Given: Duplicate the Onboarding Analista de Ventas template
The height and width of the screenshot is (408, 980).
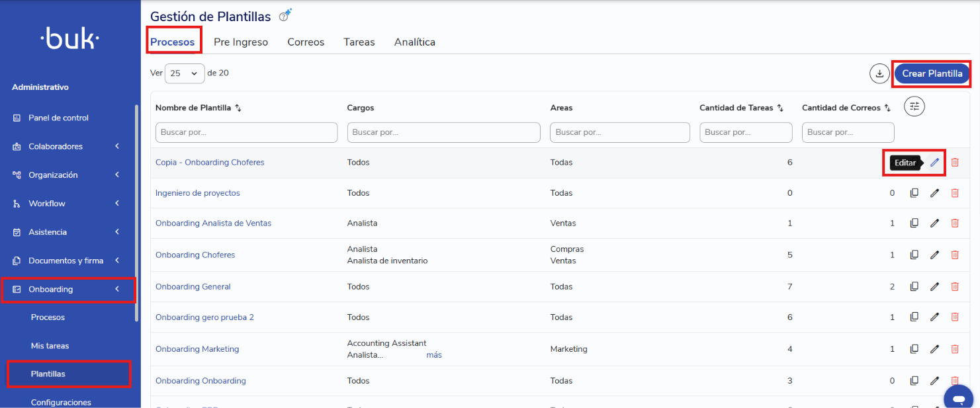Looking at the screenshot, I should (x=914, y=224).
